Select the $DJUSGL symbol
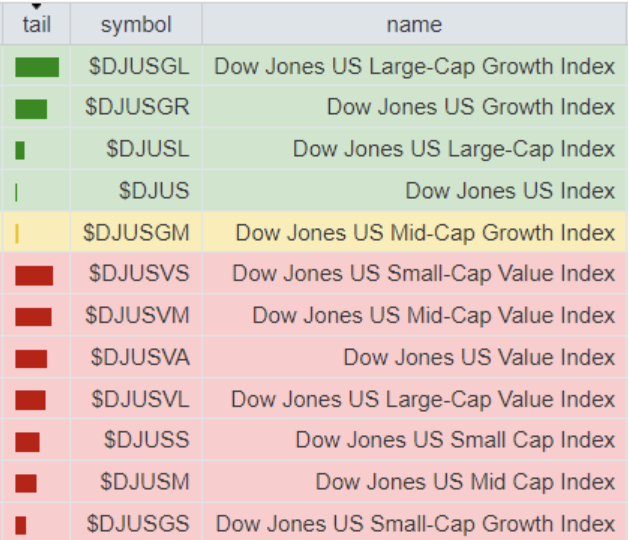Image resolution: width=628 pixels, height=540 pixels. tap(137, 67)
